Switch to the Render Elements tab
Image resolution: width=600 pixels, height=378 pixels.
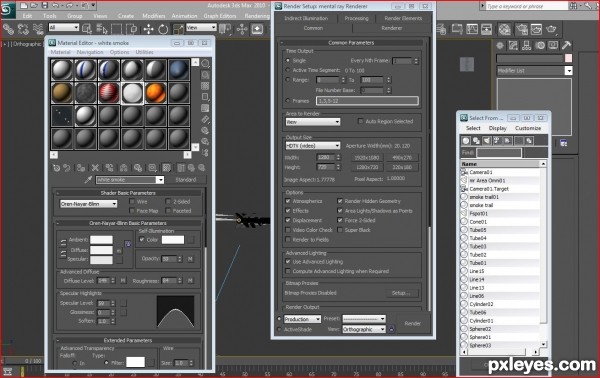click(x=403, y=18)
